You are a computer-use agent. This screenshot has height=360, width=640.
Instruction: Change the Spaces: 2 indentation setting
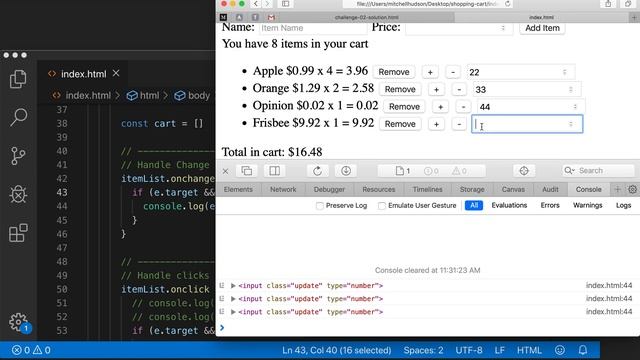click(423, 350)
